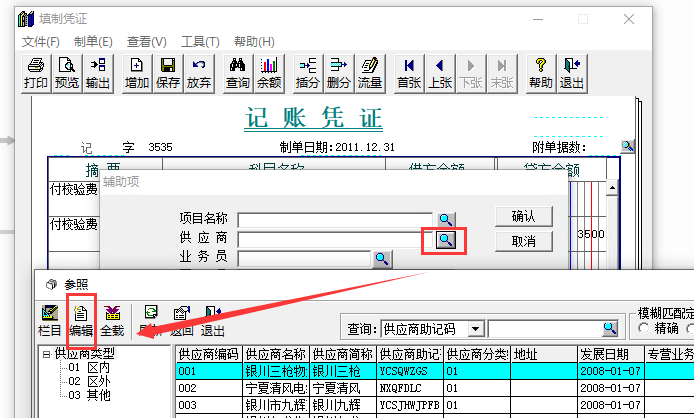Click the 确认 button
The width and height of the screenshot is (694, 418).
pos(523,216)
